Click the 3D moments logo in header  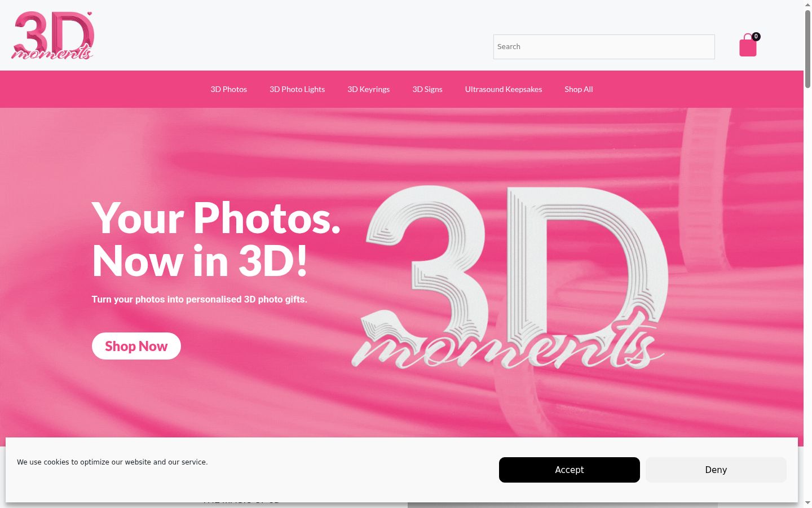click(52, 36)
